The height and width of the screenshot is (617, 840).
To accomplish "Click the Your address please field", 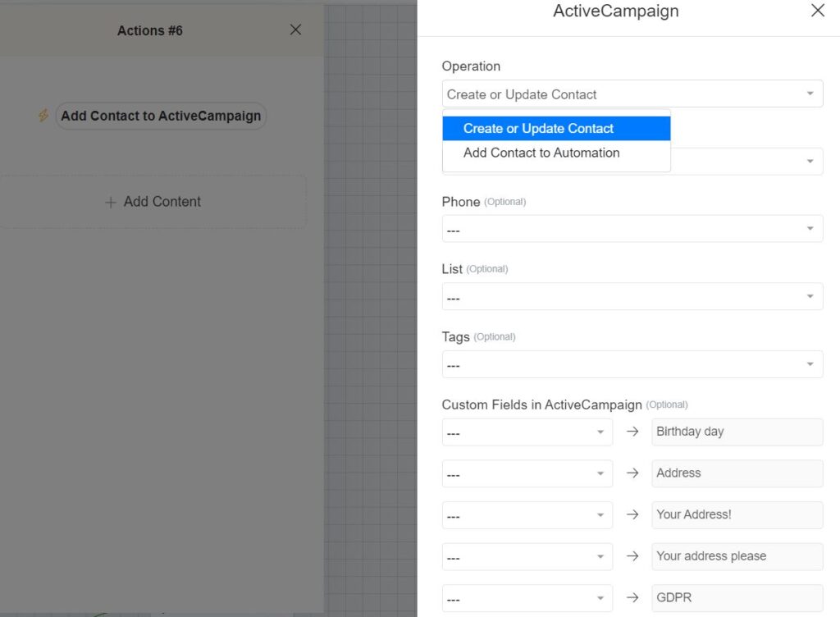I will [737, 556].
